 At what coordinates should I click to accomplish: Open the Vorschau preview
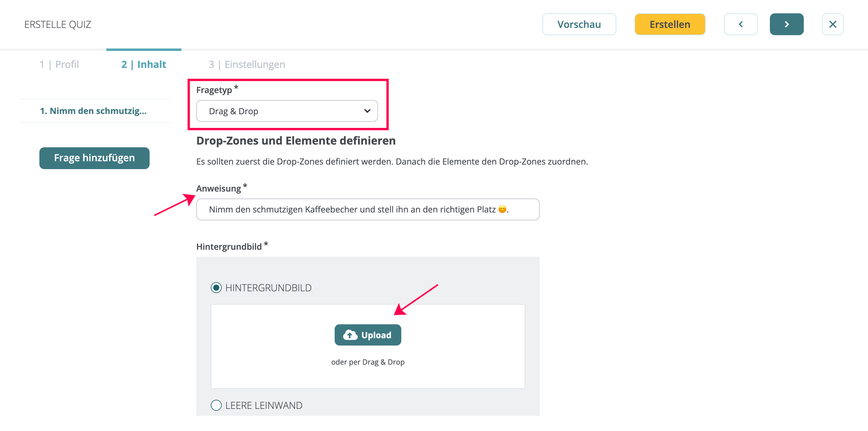(x=579, y=24)
